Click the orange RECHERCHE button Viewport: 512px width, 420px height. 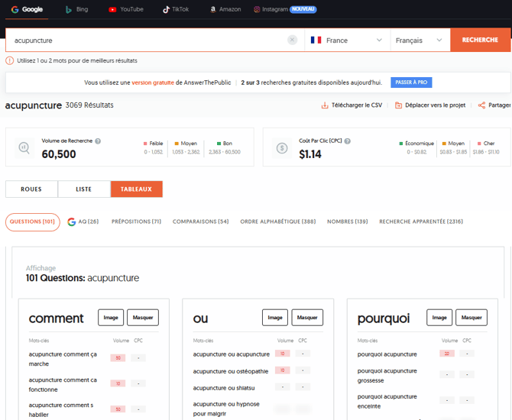coord(480,40)
